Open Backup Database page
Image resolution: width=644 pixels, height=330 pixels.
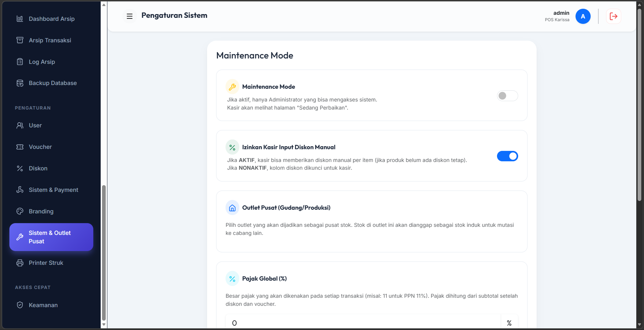pyautogui.click(x=51, y=83)
